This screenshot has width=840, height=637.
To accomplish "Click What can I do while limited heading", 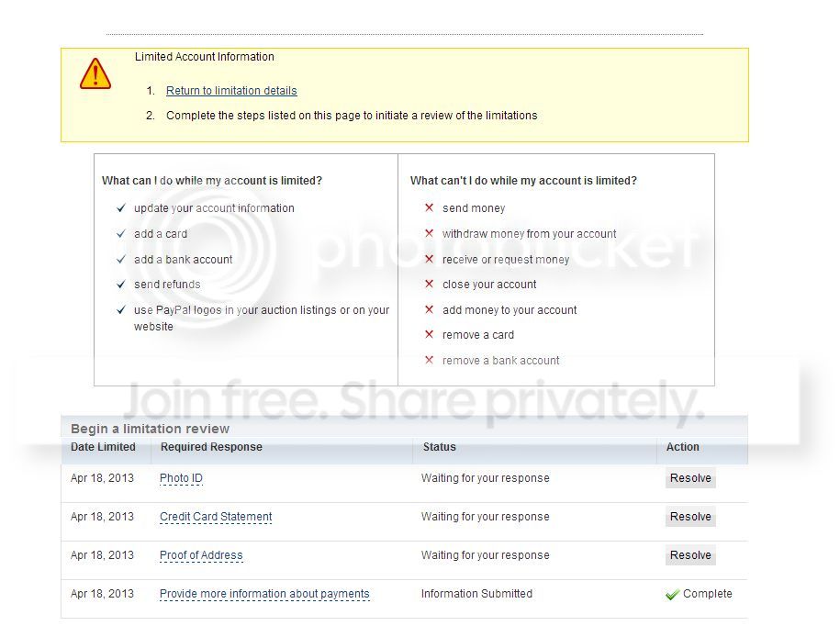I will 212,181.
